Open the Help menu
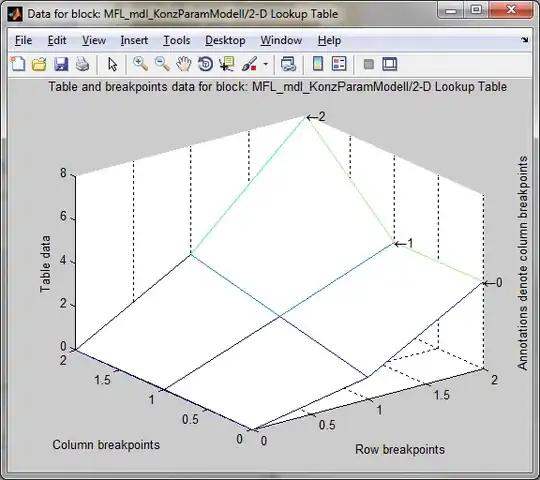Screen dimensions: 540x480 (329, 40)
